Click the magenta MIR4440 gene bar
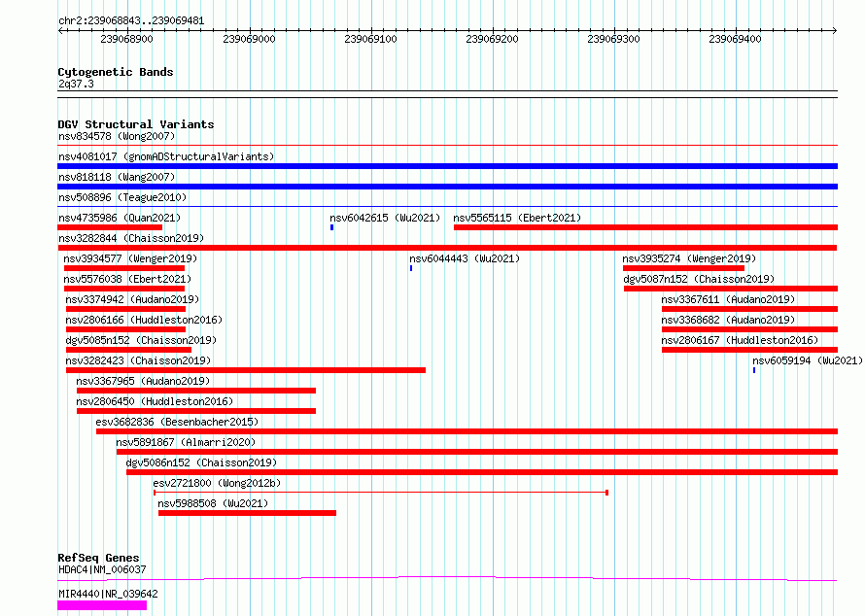 102,605
